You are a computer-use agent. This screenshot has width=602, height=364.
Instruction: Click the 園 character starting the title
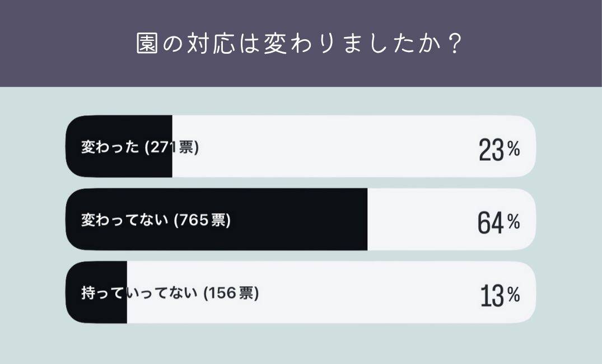coord(146,44)
